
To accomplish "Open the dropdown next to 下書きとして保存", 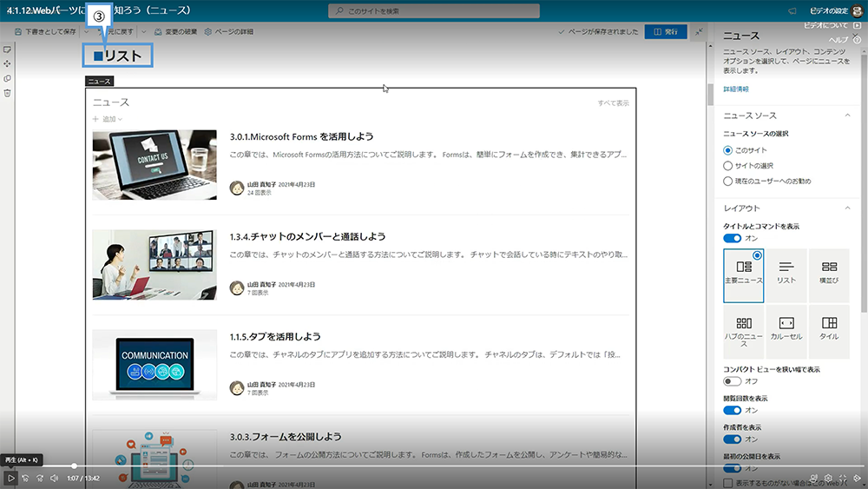I will (86, 31).
